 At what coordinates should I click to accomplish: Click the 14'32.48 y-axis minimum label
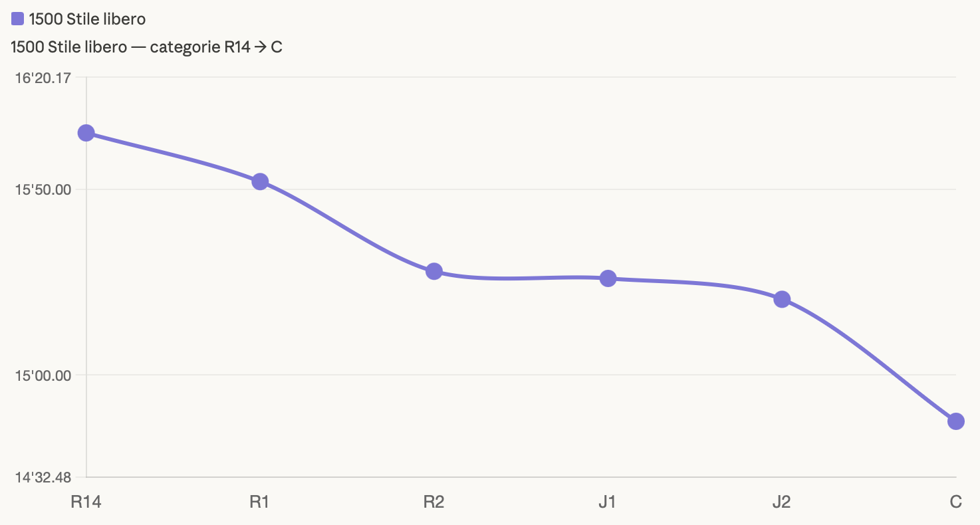coord(43,477)
